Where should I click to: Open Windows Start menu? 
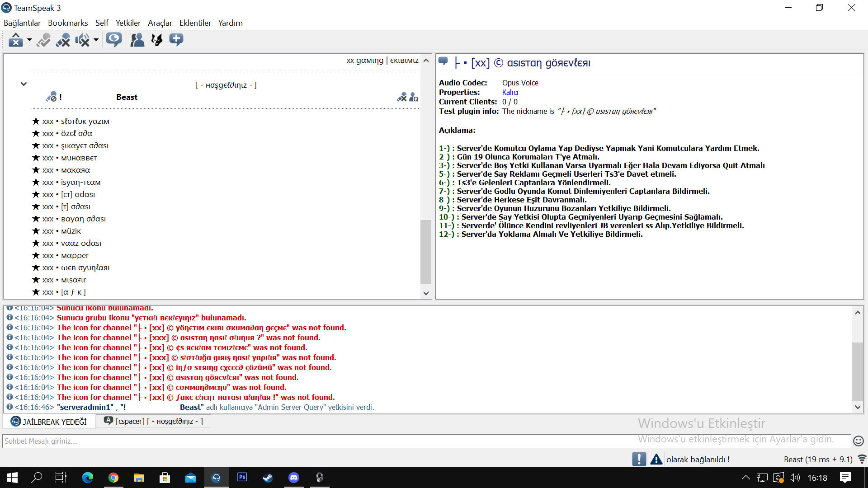[x=12, y=478]
